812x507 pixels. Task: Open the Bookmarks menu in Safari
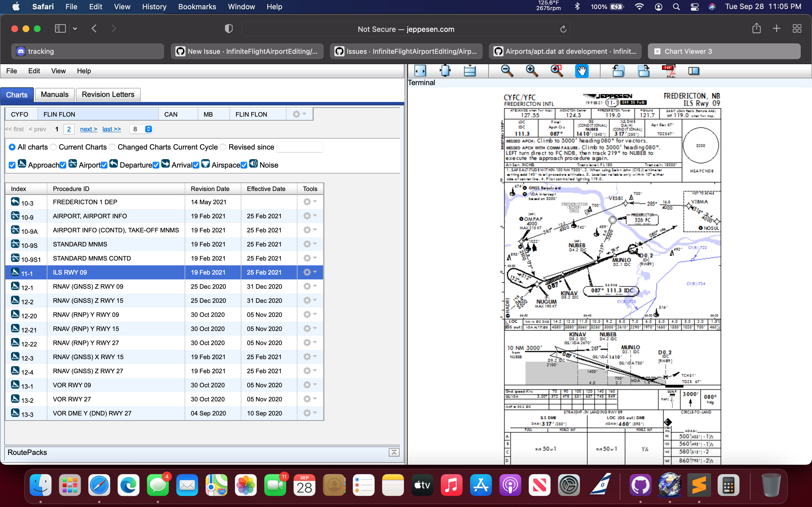tap(197, 7)
